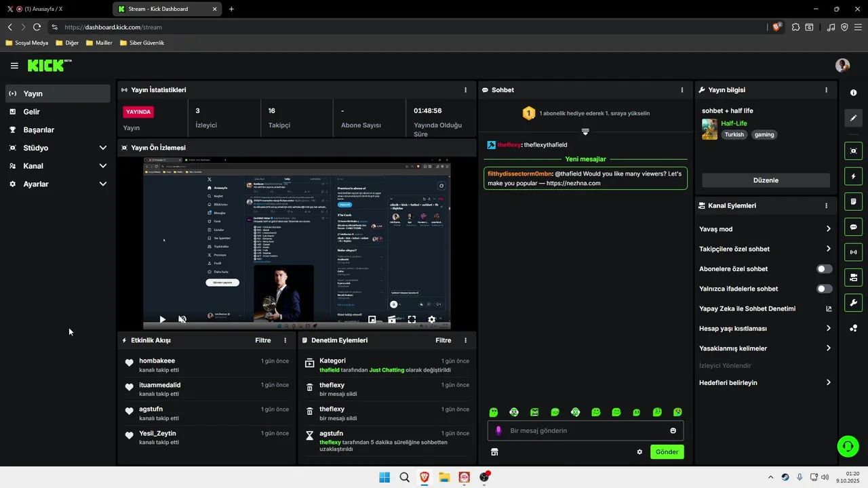Viewport: 868px width, 488px height.
Task: Open the user profile avatar
Action: (842, 66)
